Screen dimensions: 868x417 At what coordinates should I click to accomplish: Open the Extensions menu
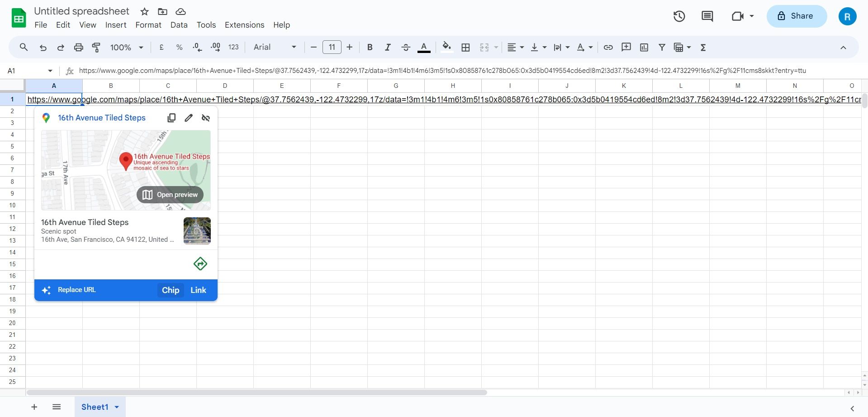pos(244,25)
